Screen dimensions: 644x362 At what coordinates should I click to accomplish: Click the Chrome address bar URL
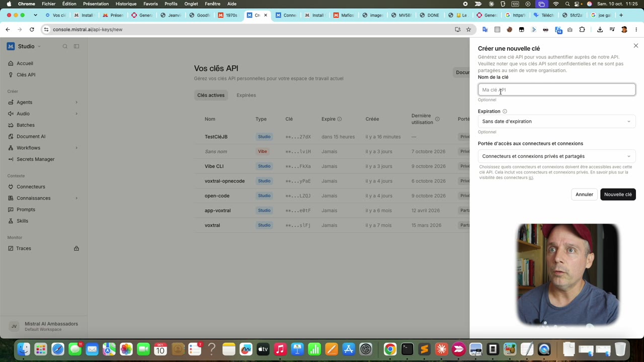(x=88, y=30)
